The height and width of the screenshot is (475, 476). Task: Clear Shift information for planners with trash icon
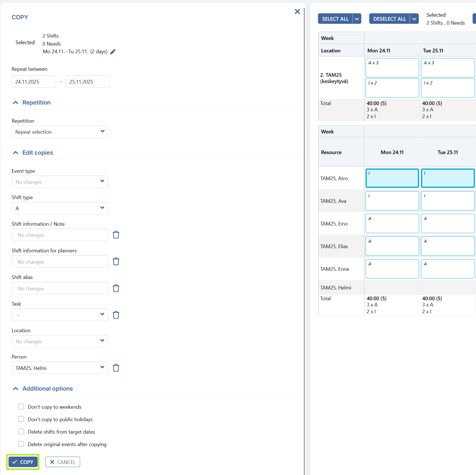pos(116,261)
